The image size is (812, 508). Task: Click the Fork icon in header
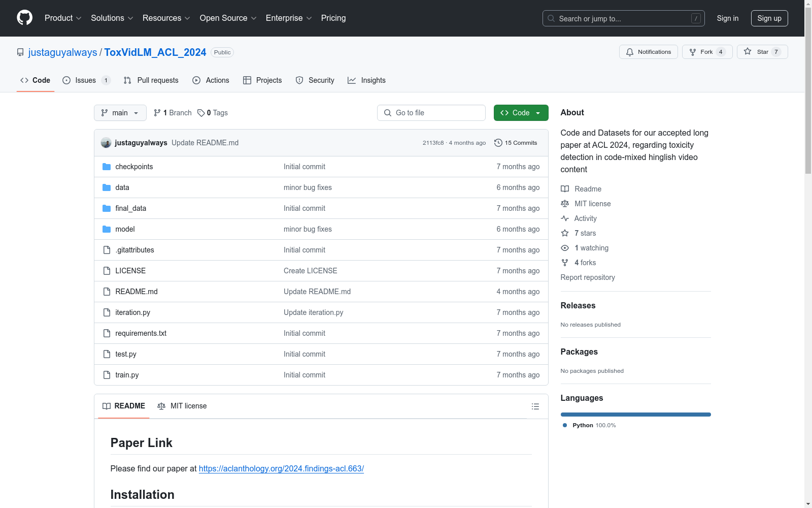pos(693,52)
